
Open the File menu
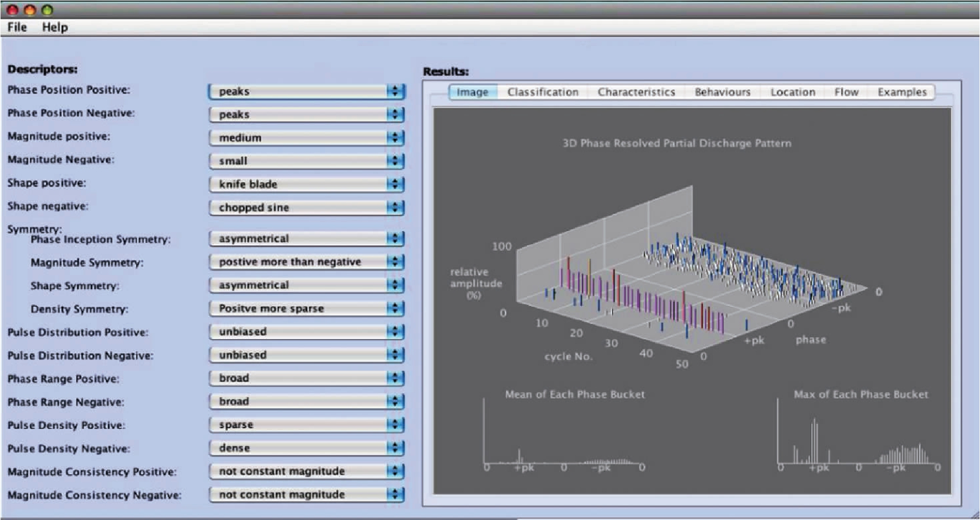point(17,27)
